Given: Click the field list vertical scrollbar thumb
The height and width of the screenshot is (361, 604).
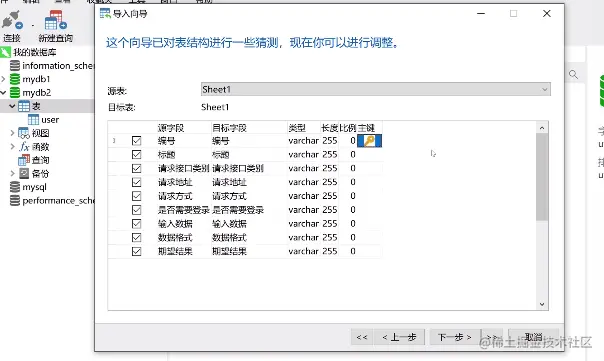Looking at the screenshot, I should (x=542, y=177).
